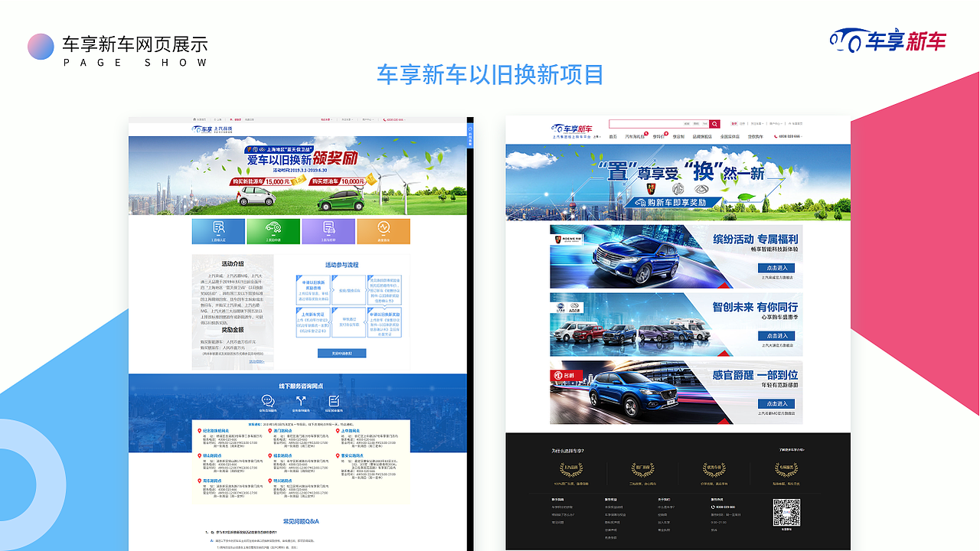
Task: Open the 首页 nav item
Action: pos(612,136)
